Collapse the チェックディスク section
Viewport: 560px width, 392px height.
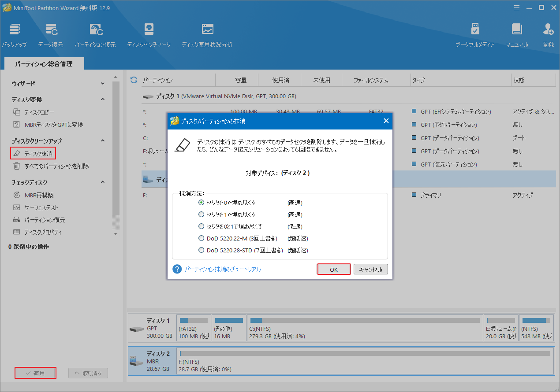[103, 182]
